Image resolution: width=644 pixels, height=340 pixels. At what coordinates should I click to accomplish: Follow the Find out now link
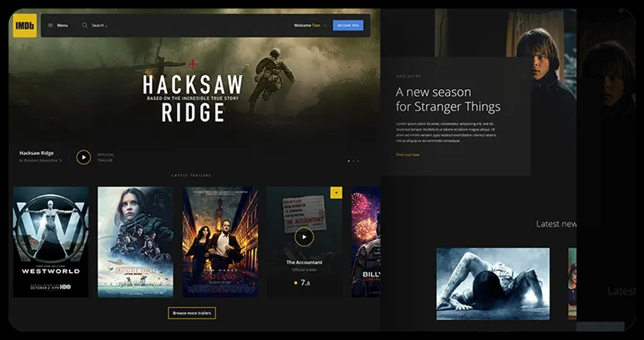click(x=408, y=154)
